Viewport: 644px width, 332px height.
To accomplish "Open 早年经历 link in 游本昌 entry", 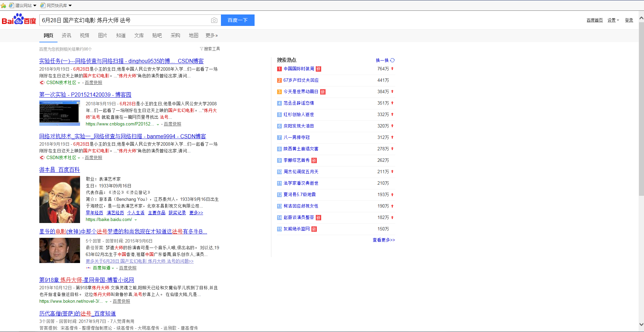I will (94, 213).
